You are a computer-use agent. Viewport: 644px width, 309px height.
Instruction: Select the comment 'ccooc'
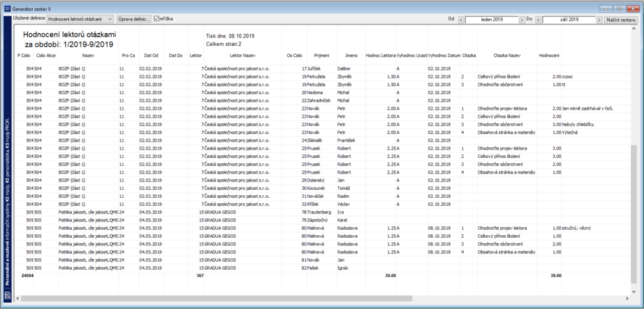tap(568, 77)
